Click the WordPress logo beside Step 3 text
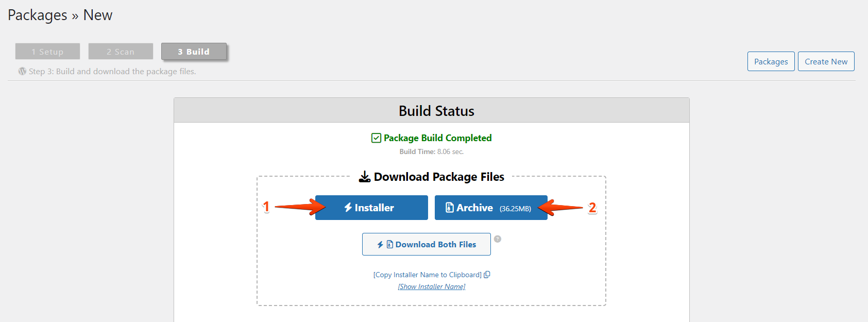Viewport: 868px width, 322px height. 22,71
